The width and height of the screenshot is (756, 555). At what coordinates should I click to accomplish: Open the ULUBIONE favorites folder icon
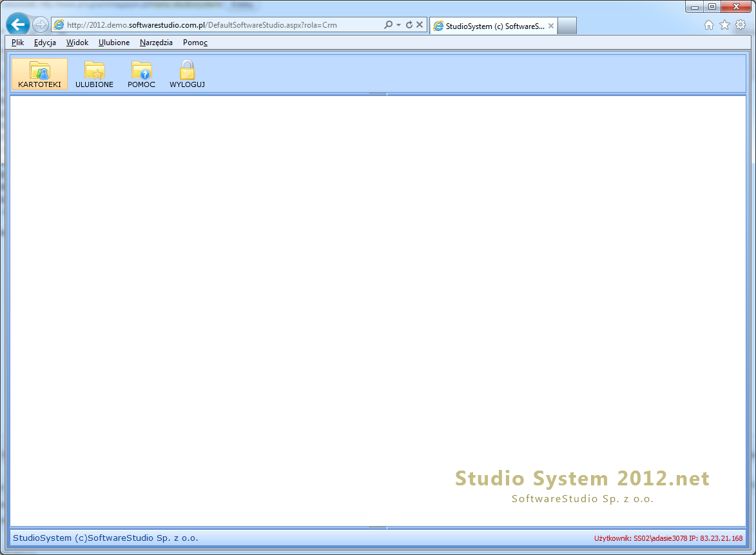[94, 72]
